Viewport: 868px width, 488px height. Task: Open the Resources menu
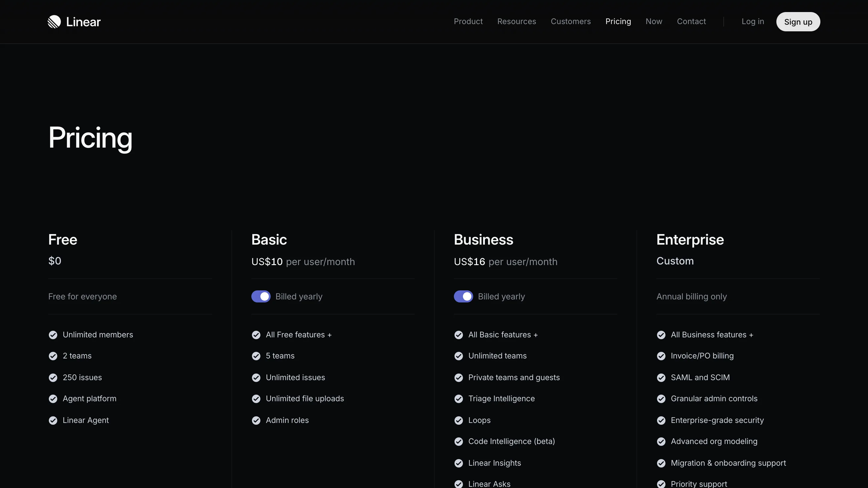[x=517, y=21]
